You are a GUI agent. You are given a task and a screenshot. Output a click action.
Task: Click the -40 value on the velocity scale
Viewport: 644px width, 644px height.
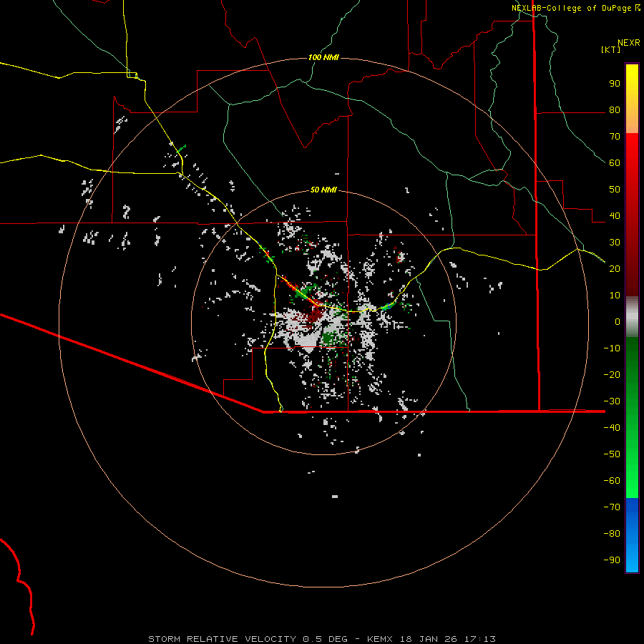[x=612, y=428]
